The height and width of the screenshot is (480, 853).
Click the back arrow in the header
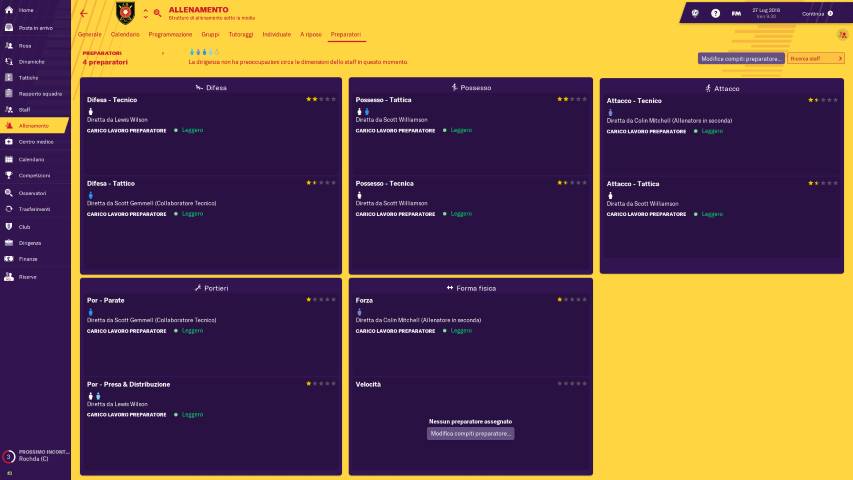pyautogui.click(x=83, y=13)
